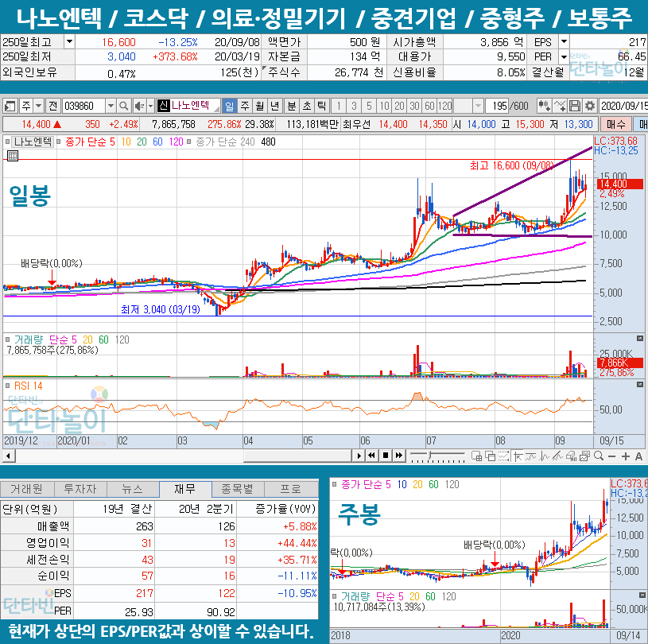This screenshot has width=648, height=644.
Task: Click the 매수 buy button
Action: pos(615,124)
